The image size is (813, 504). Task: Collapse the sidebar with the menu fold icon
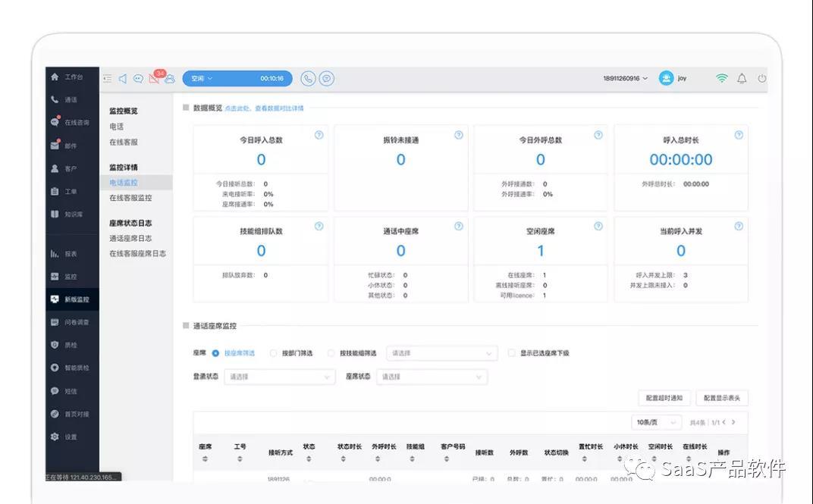pos(108,79)
